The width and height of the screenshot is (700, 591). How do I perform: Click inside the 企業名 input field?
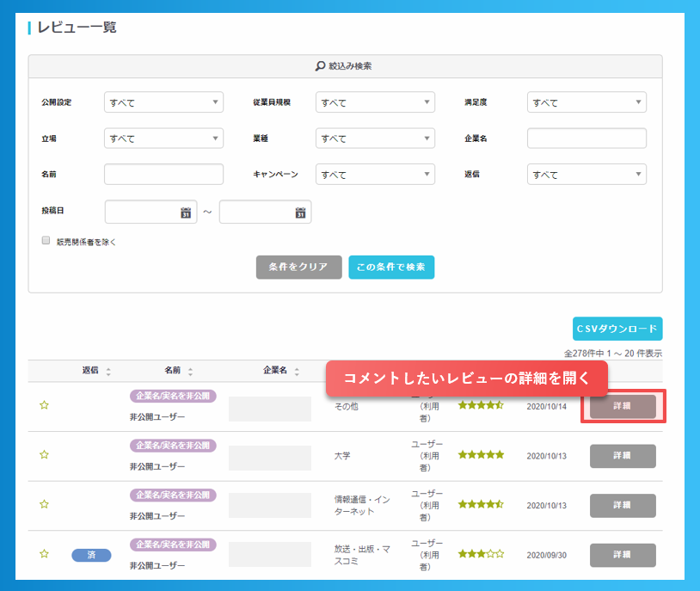(586, 138)
